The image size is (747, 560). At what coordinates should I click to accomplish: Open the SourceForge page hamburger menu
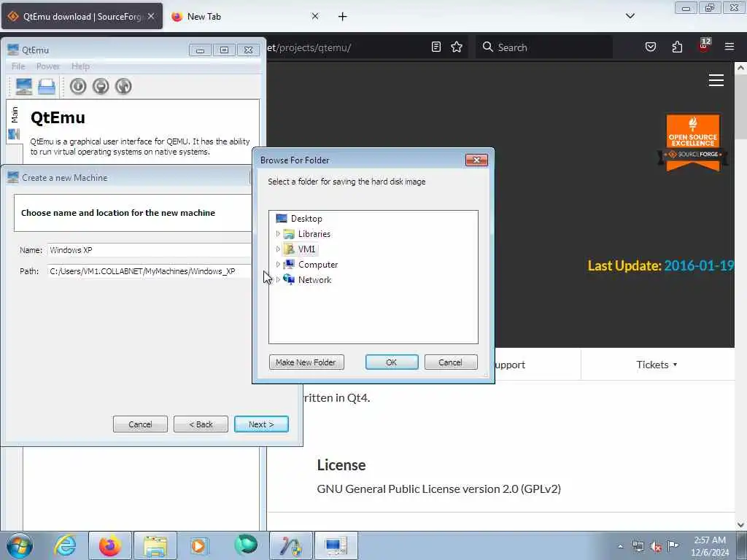(x=716, y=80)
